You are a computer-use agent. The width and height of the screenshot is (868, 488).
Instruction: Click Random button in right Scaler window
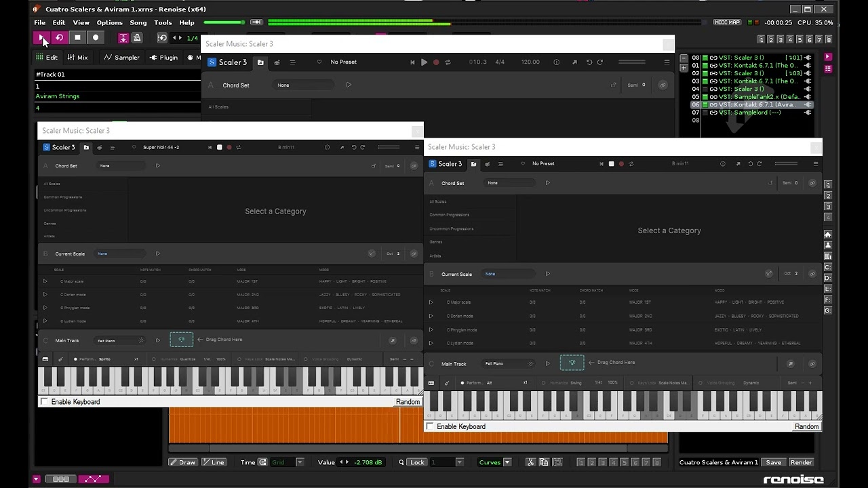[x=806, y=426]
